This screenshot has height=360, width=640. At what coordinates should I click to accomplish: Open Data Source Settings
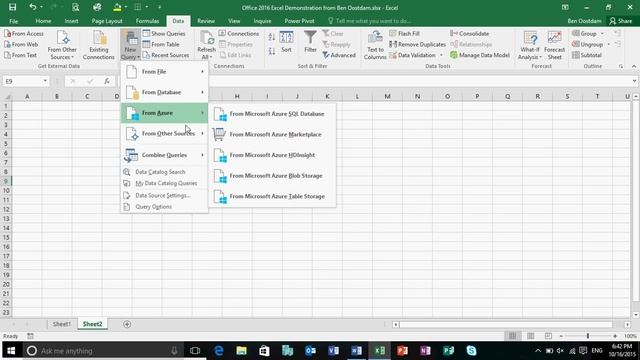point(164,196)
